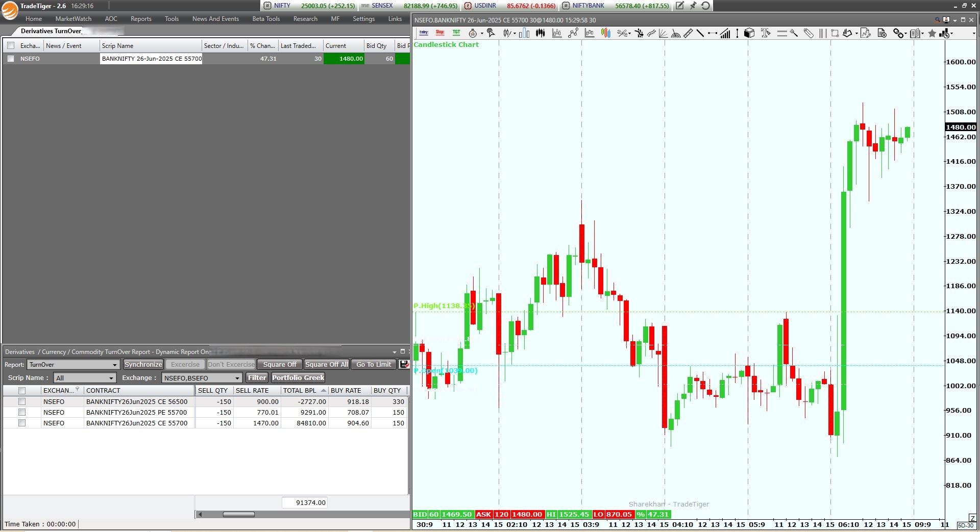Click the refresh icon in the ticker bar
This screenshot has height=532, width=980.
705,6
